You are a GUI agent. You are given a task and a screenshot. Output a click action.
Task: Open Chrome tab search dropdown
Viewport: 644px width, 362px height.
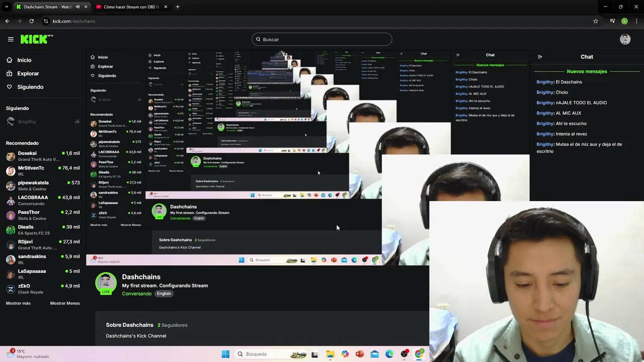coord(7,7)
